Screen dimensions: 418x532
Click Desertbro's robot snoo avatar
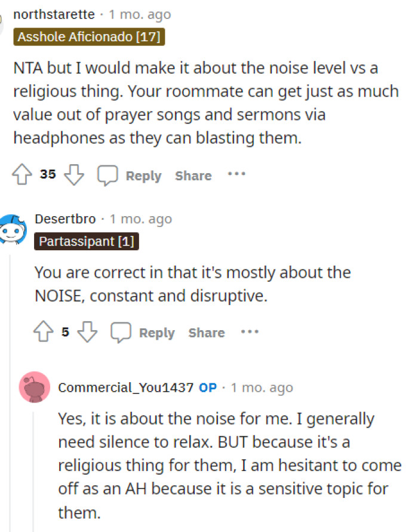[13, 228]
